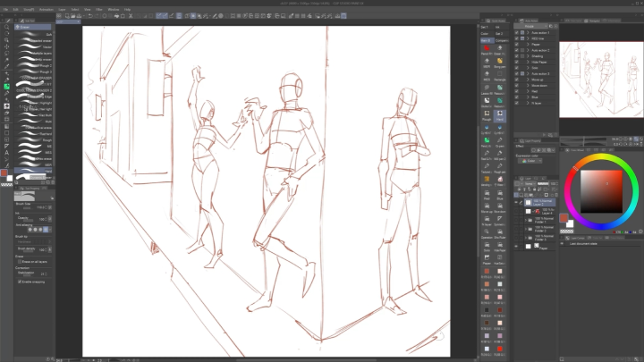
Task: Expand Folder 2 in Layer panel
Action: point(526,229)
